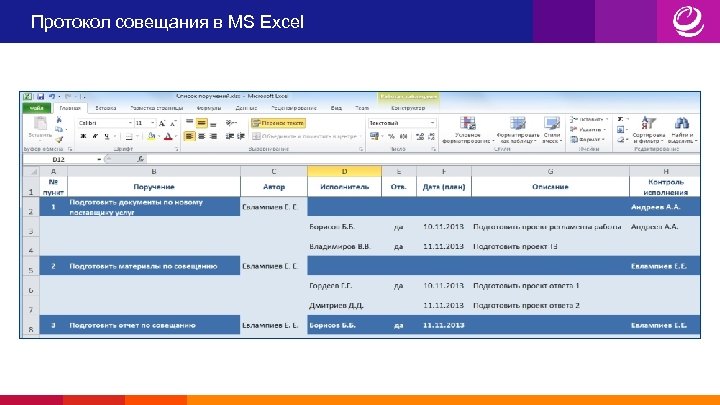Open the number format 'Текстовый' dropdown
The height and width of the screenshot is (405, 720).
(x=432, y=123)
